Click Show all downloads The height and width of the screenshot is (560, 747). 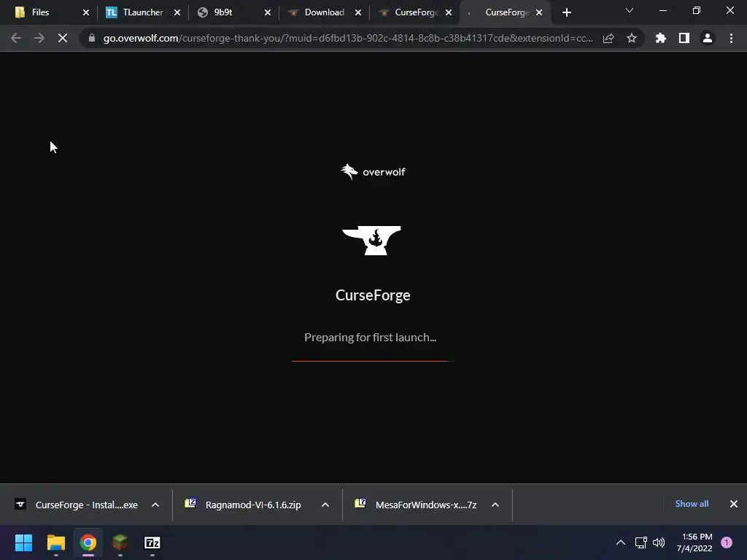(x=692, y=504)
